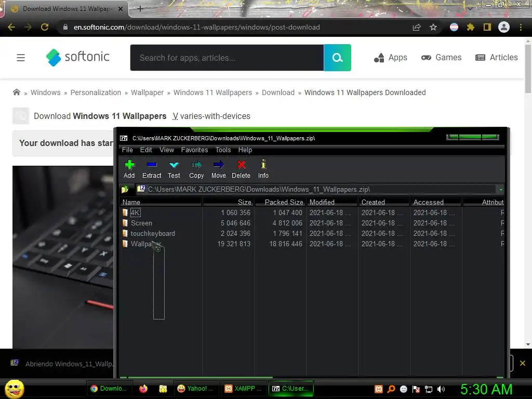Open the Games section on Softonic
Image resolution: width=532 pixels, height=399 pixels.
pyautogui.click(x=441, y=58)
